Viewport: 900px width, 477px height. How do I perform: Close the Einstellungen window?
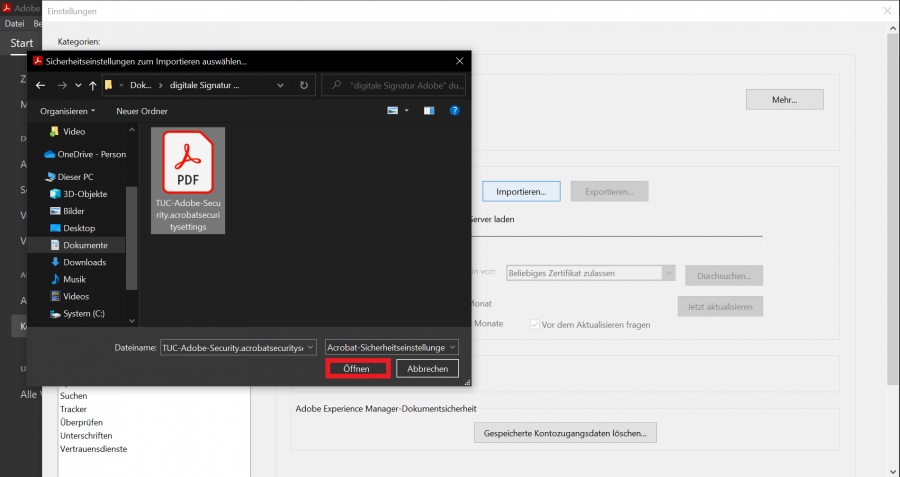[887, 11]
